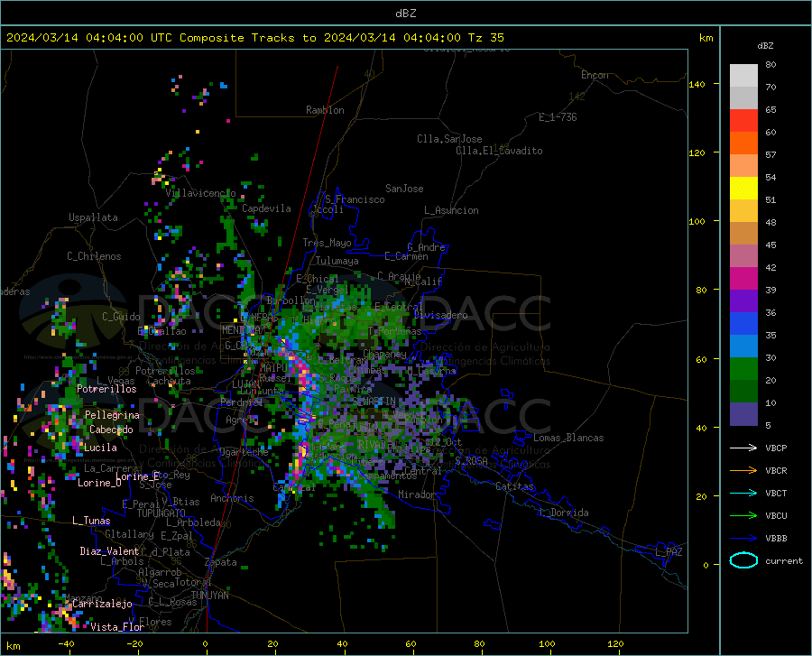
Task: Click the S_Francisco map label
Action: (x=355, y=199)
